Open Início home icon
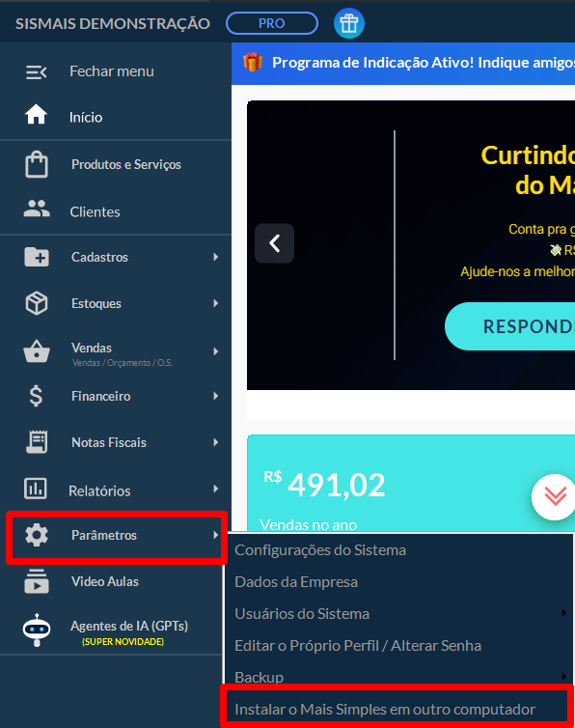Screen dimensions: 575x728 pyautogui.click(x=36, y=115)
